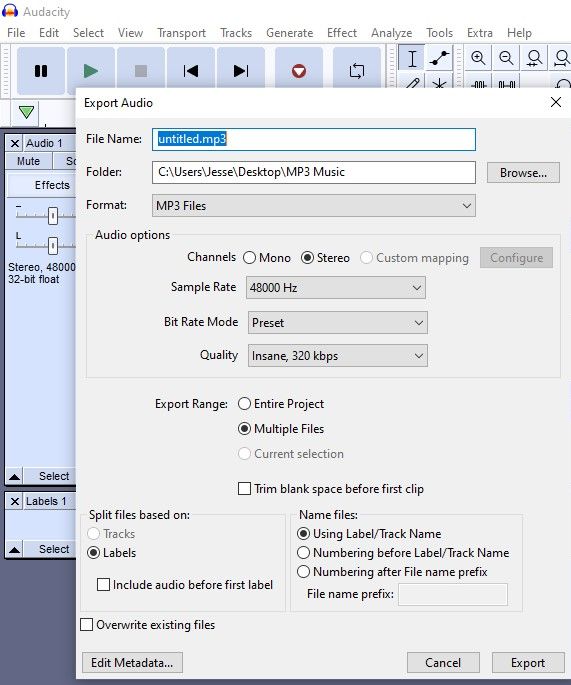Click the Stop button
The image size is (571, 685).
(x=141, y=70)
